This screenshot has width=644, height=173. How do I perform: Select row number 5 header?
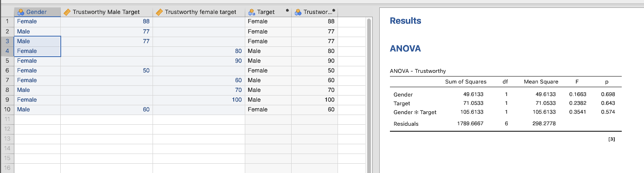7,61
